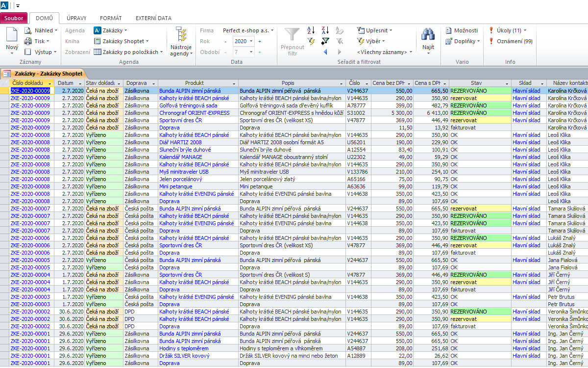Switch to the ÚPRAVY ribbon tab

(76, 19)
